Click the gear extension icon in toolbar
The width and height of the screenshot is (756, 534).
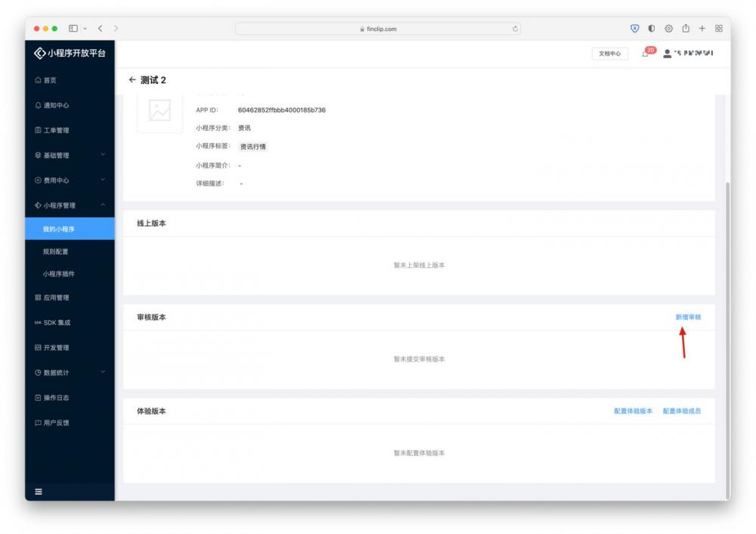point(669,29)
